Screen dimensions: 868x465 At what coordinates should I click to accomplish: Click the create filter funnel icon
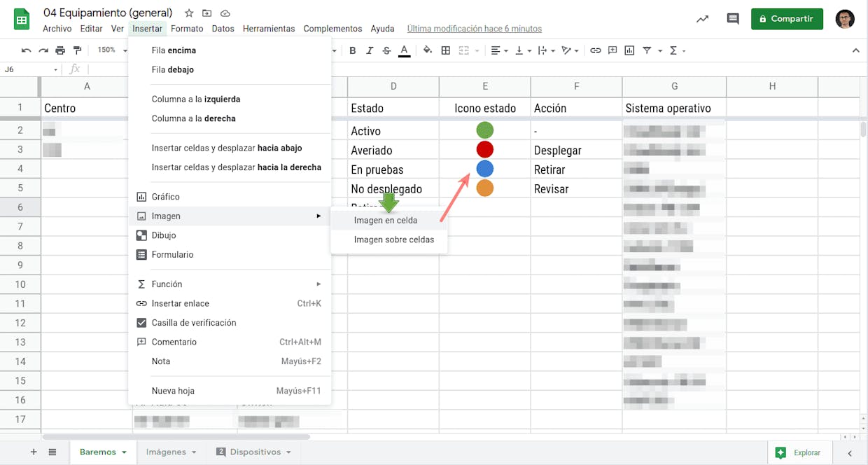pyautogui.click(x=647, y=50)
